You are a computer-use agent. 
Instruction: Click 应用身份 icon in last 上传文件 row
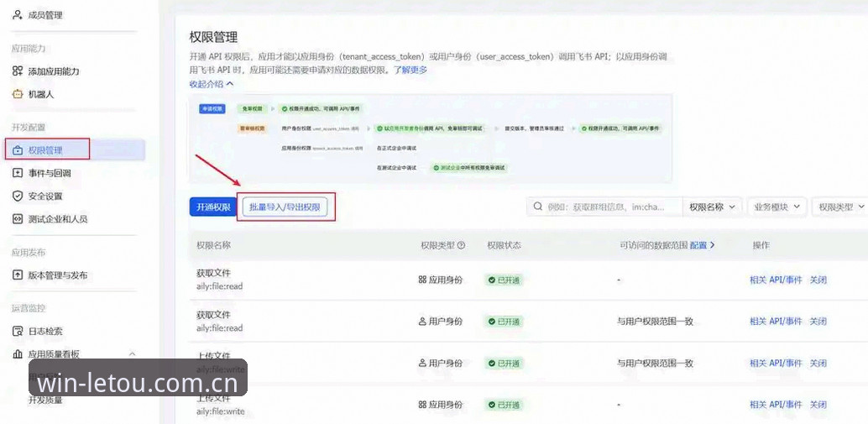pyautogui.click(x=422, y=405)
